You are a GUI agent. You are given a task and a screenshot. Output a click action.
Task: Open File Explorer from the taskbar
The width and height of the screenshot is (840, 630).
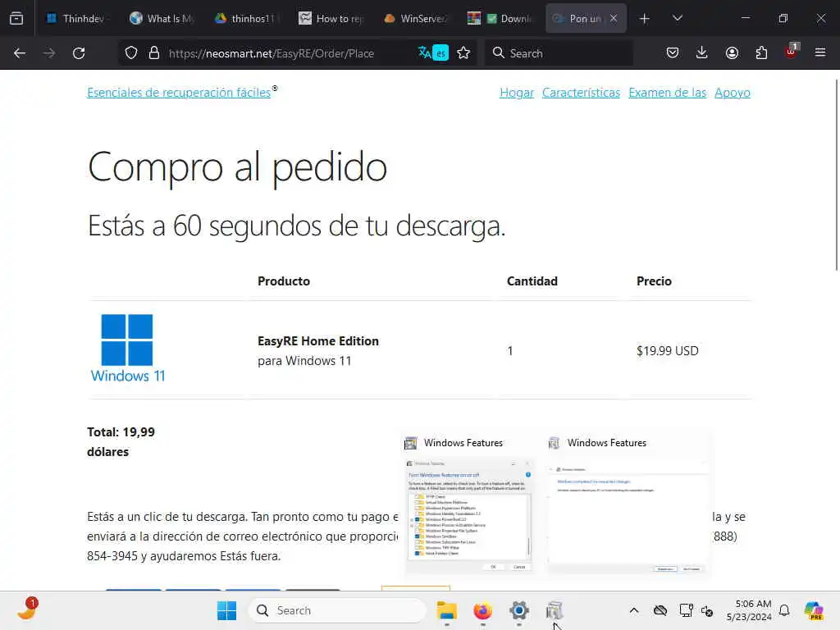[x=447, y=610]
